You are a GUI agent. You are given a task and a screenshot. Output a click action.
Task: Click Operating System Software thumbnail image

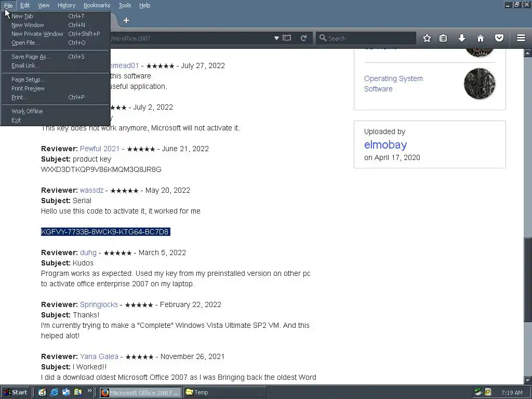tap(480, 84)
